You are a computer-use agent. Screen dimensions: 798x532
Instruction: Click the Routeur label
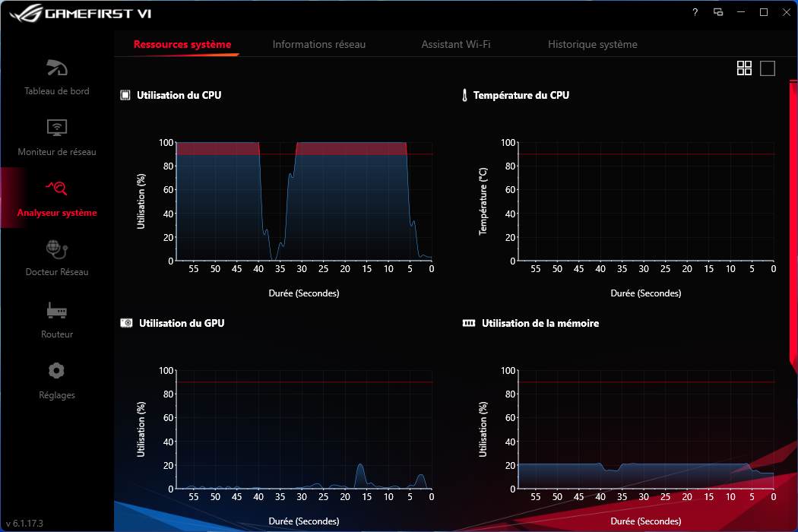click(x=57, y=334)
